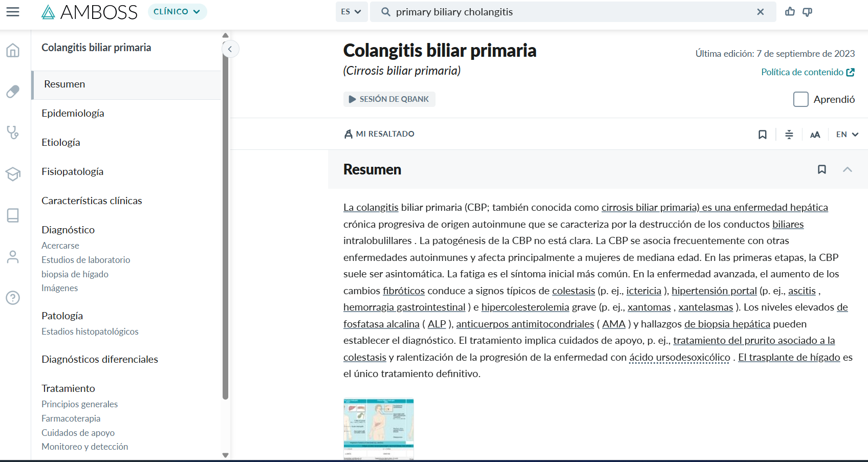
Task: Check the Aprendió checkbox
Action: point(800,99)
